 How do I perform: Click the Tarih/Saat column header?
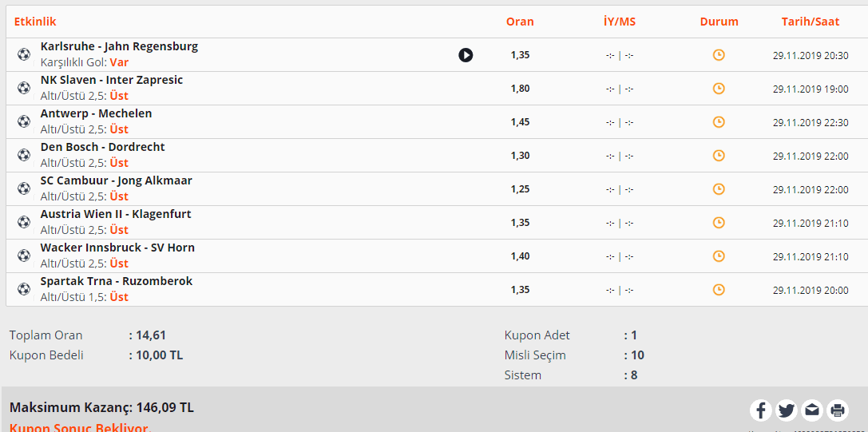[811, 22]
